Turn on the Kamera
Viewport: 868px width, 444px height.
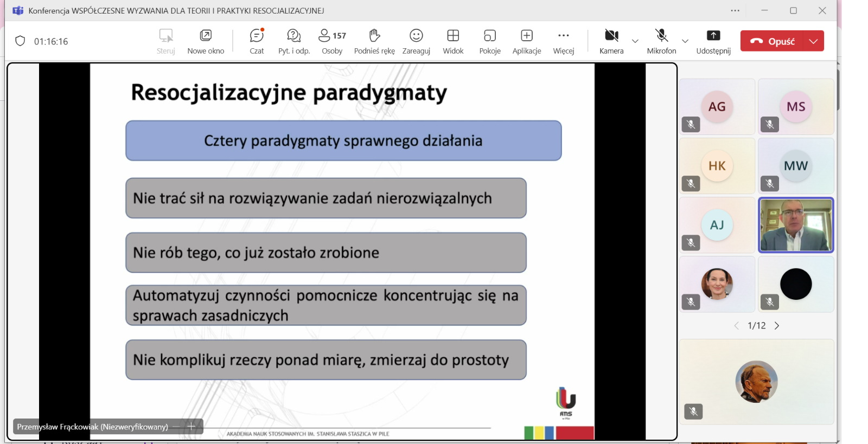(611, 41)
